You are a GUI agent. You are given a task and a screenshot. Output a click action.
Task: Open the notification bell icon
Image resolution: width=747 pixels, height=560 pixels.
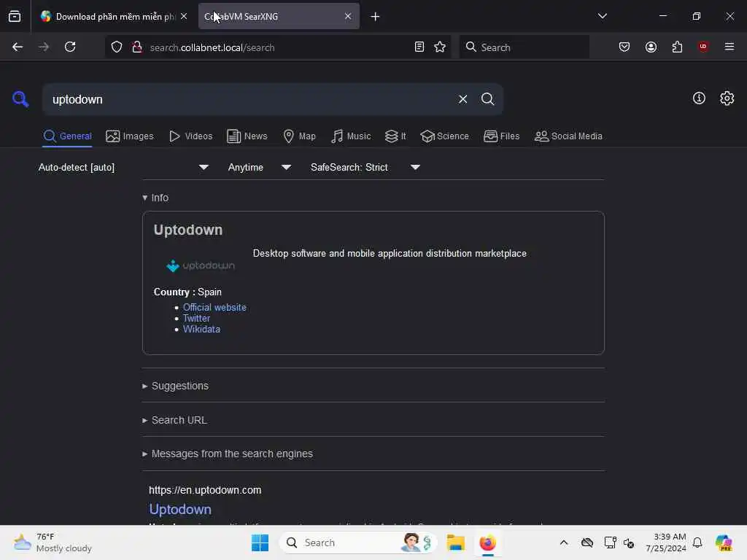tap(697, 542)
